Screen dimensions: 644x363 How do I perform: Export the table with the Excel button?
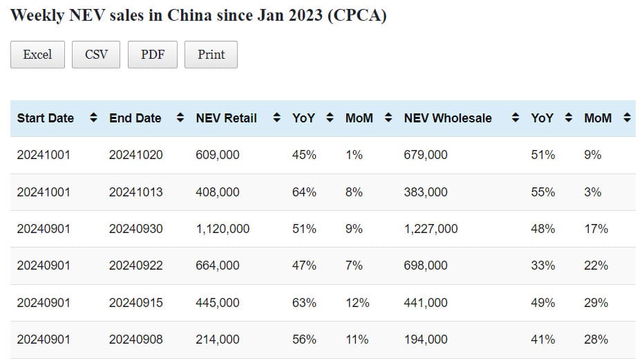(37, 55)
